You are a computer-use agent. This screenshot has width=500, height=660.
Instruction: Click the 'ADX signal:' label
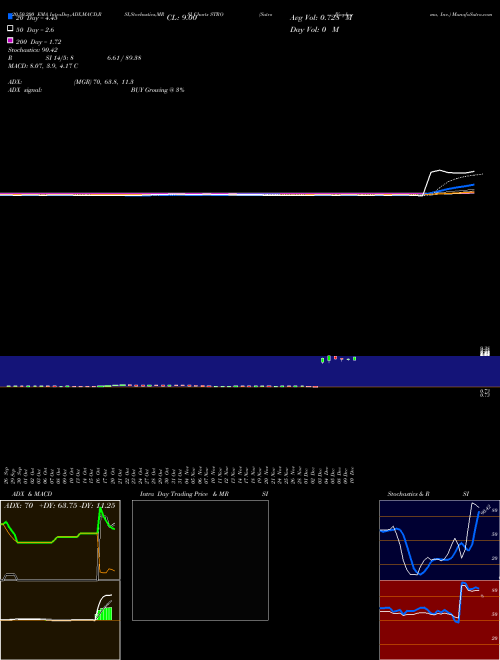point(25,90)
